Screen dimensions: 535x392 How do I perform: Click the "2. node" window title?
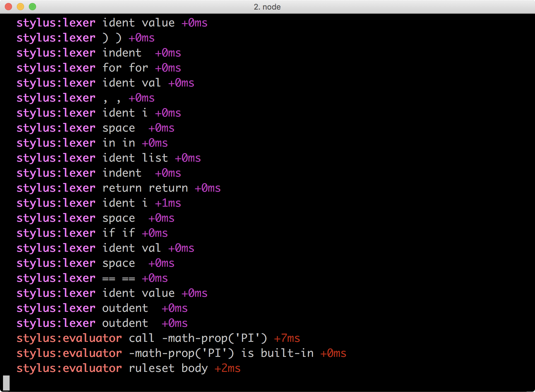pyautogui.click(x=267, y=7)
